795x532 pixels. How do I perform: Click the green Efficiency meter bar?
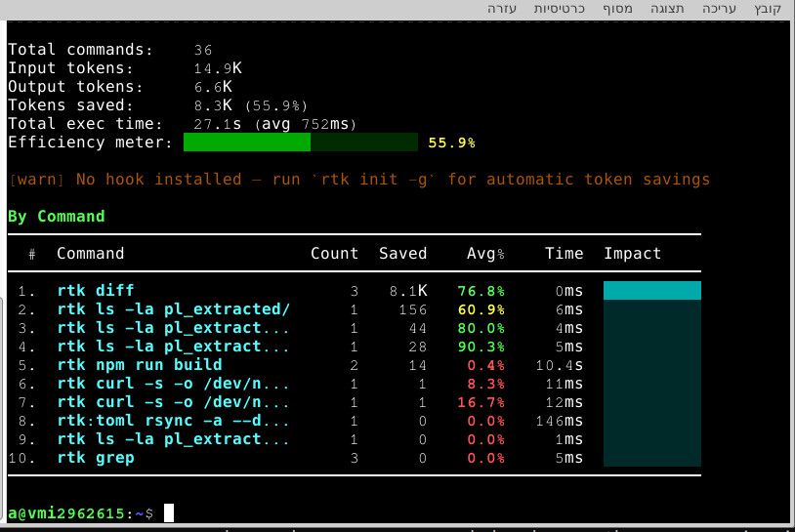(301, 143)
